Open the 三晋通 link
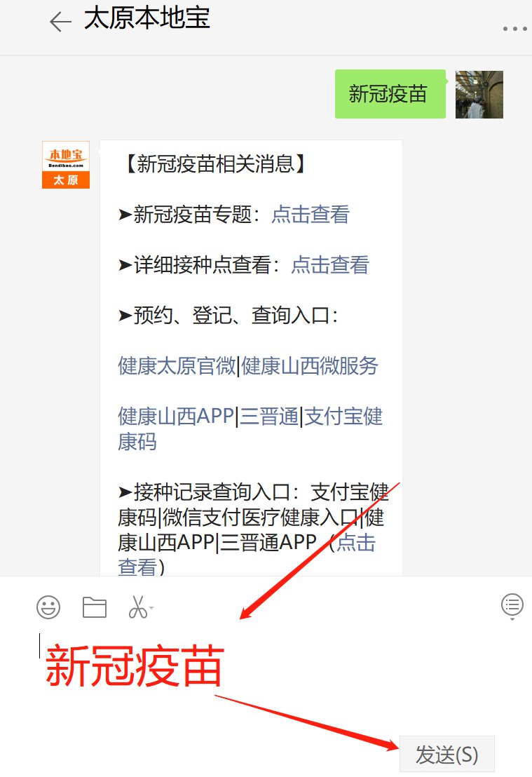 pos(269,417)
